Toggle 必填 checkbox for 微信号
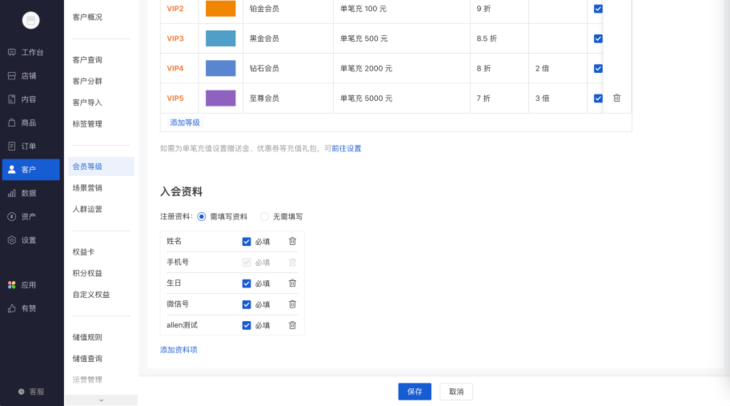This screenshot has width=730, height=406. point(246,304)
